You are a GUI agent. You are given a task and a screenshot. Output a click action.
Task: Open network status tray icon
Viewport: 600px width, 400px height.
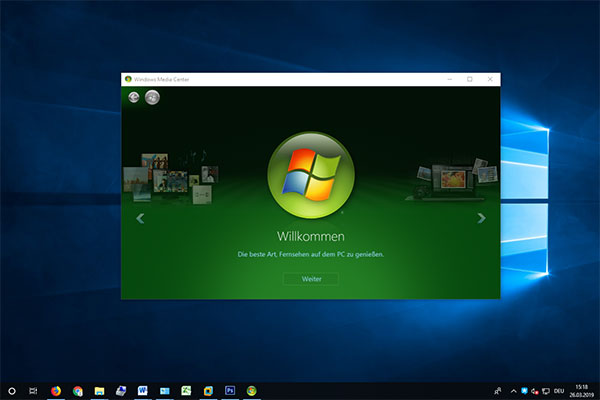point(546,391)
